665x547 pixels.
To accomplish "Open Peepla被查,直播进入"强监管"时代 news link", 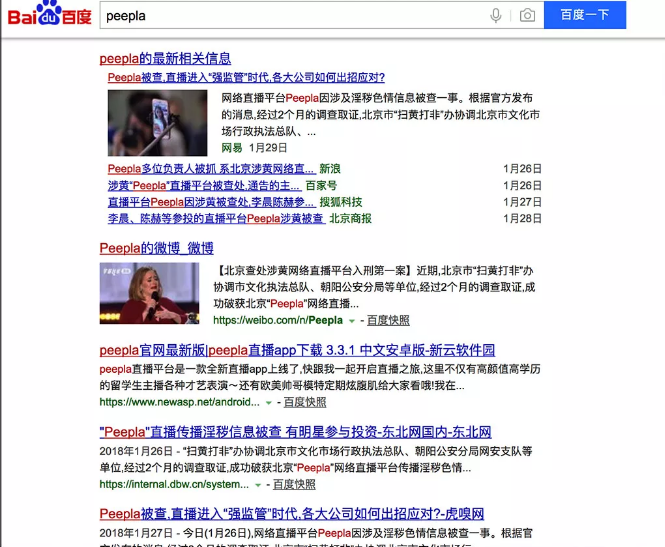I will pyautogui.click(x=246, y=77).
